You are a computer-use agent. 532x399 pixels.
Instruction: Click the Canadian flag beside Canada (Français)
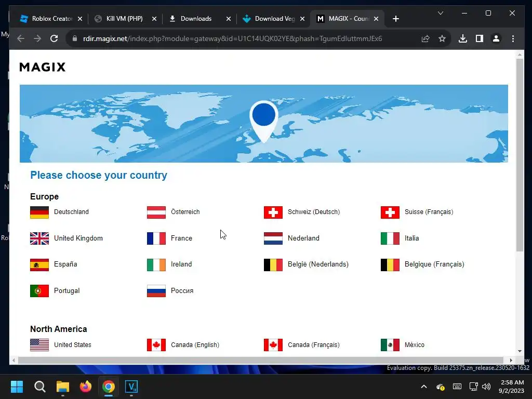point(273,345)
